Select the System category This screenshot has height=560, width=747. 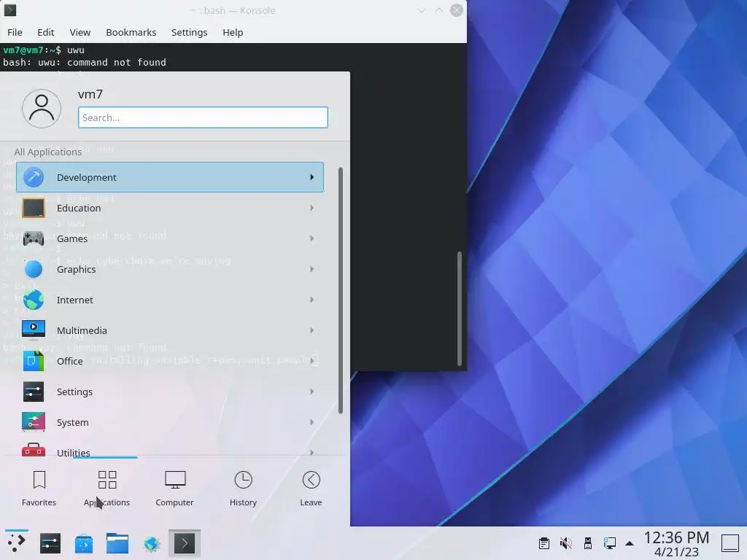(x=169, y=422)
